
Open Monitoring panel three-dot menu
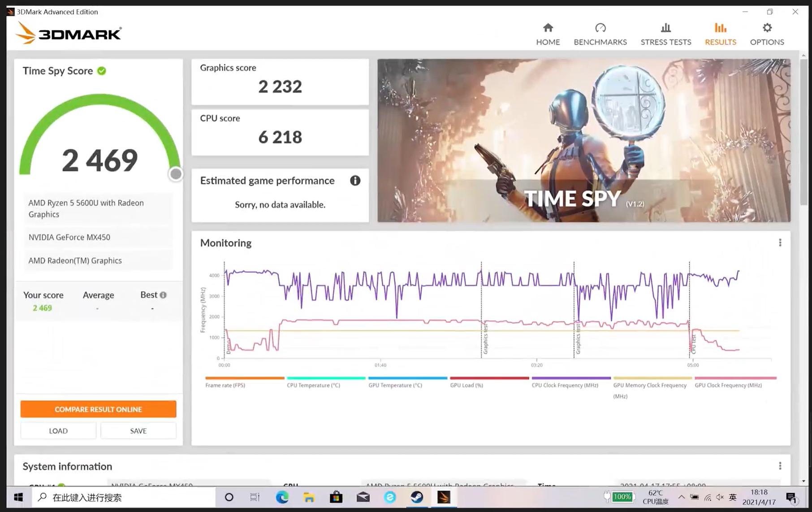[x=780, y=243]
